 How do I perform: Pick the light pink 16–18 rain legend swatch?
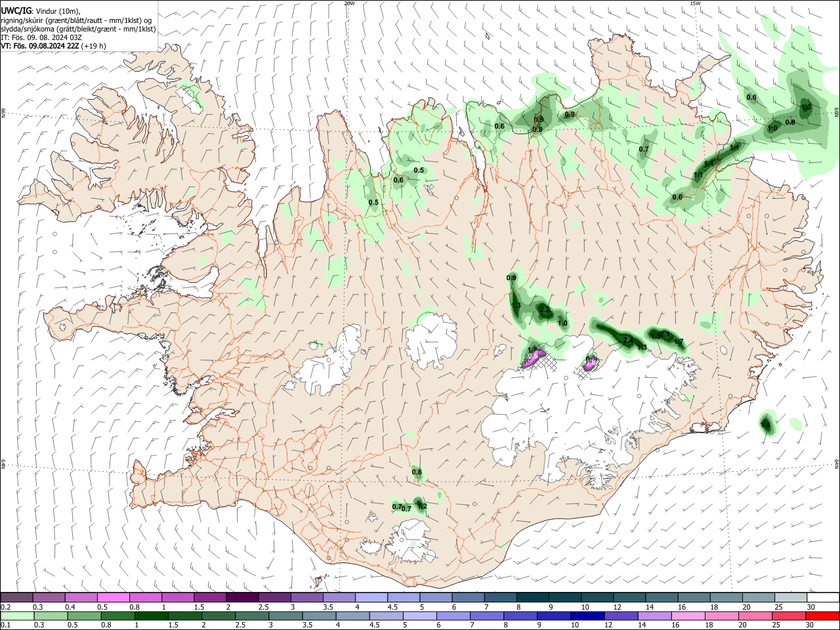point(689,616)
